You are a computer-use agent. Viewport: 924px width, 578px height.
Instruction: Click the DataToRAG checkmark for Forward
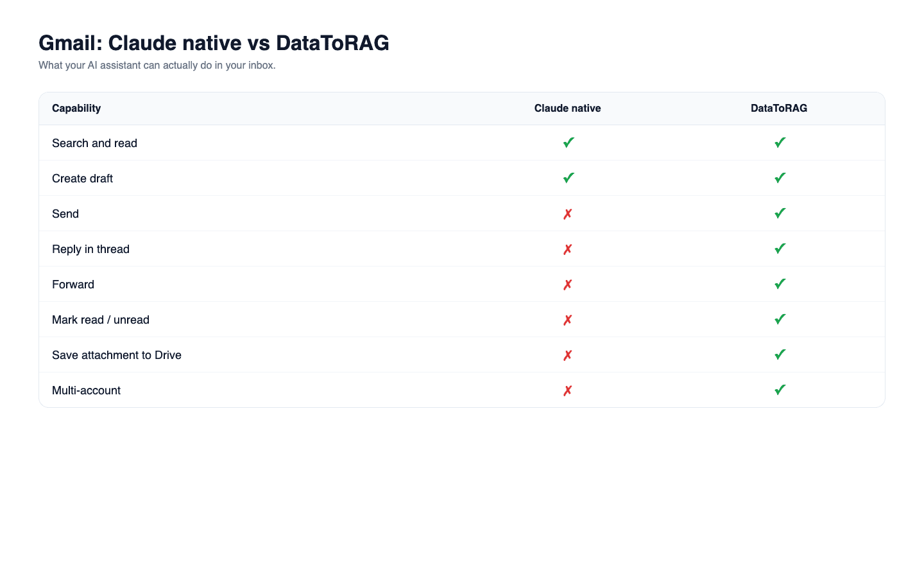(780, 284)
